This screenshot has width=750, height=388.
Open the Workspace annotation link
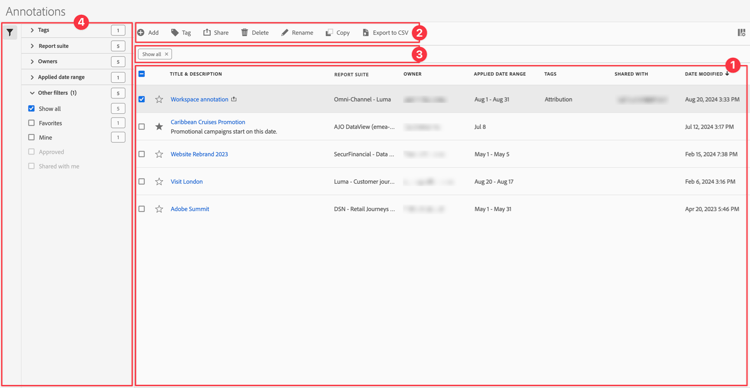point(199,100)
